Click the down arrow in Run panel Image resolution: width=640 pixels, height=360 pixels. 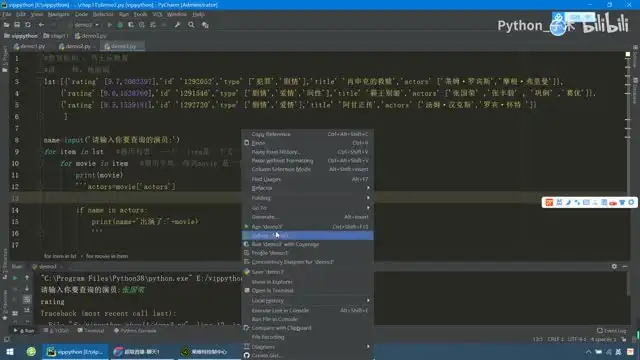pyautogui.click(x=27, y=289)
